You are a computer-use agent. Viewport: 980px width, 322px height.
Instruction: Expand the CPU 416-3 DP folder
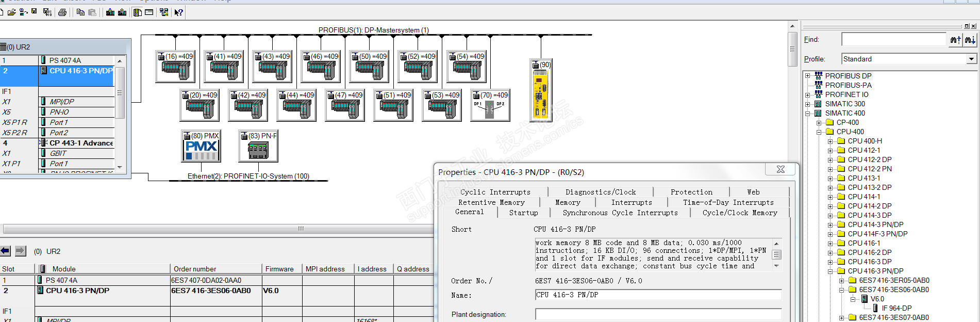pos(830,262)
